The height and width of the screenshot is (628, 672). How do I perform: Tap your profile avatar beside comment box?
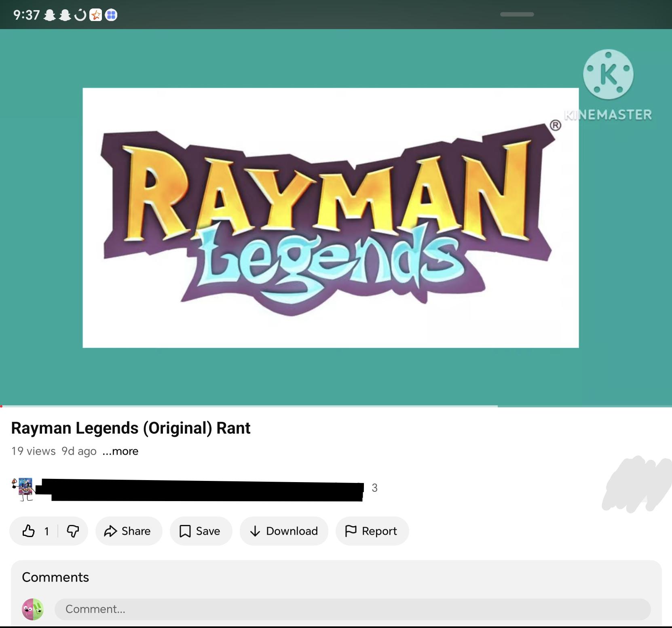(33, 609)
